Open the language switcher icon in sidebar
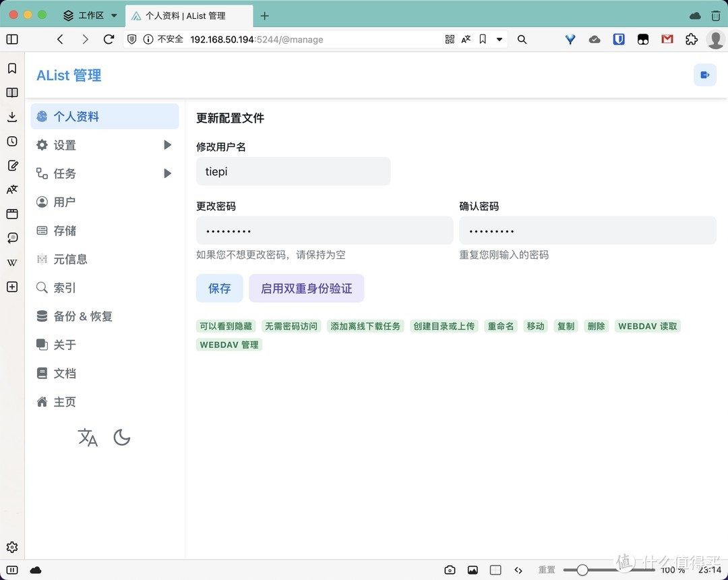This screenshot has width=728, height=580. (x=88, y=438)
